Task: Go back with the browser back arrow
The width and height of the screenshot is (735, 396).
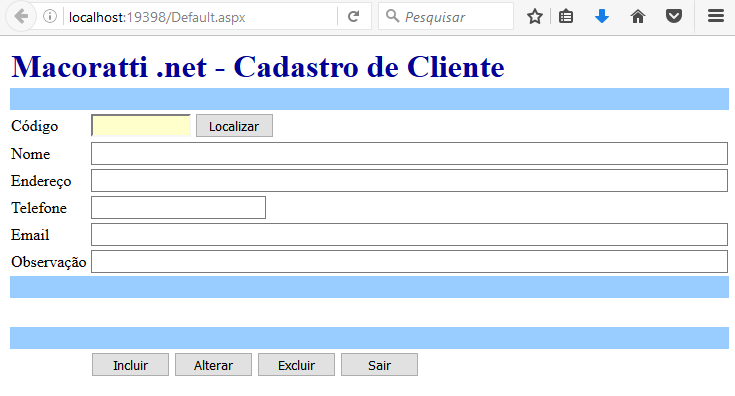Action: [21, 16]
